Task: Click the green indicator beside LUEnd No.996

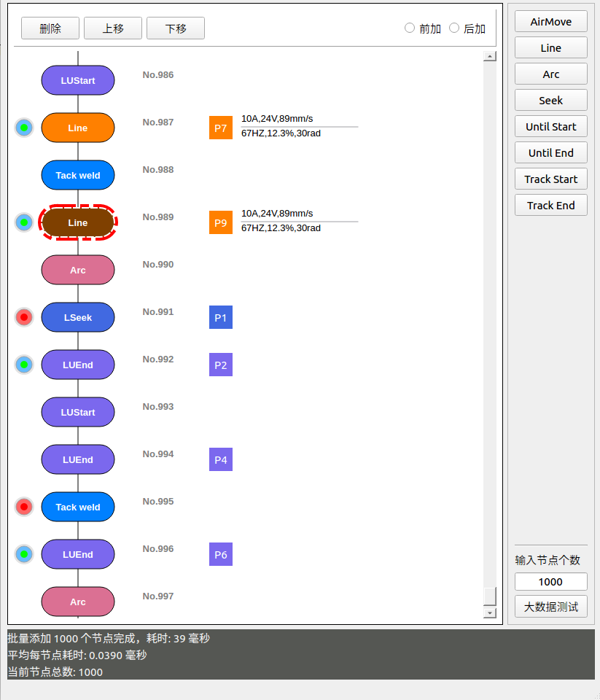Action: (x=24, y=554)
